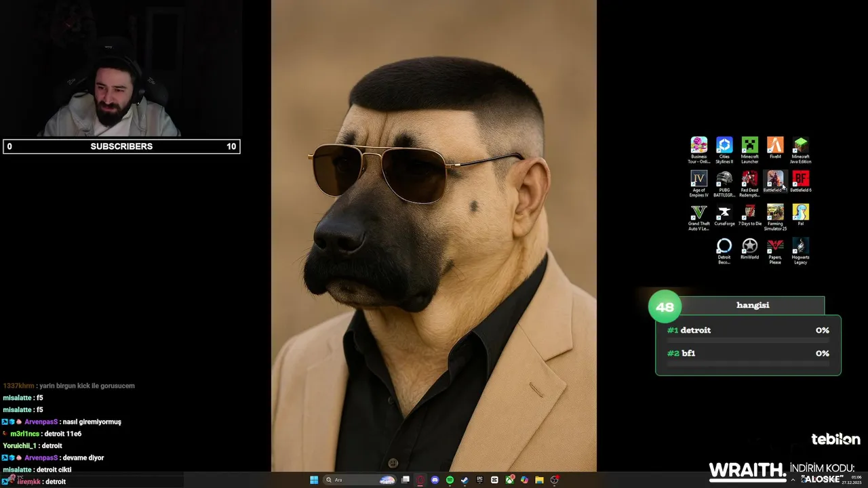Launch Red Dead Redemption shortcut
The width and height of the screenshot is (868, 488).
point(749,183)
